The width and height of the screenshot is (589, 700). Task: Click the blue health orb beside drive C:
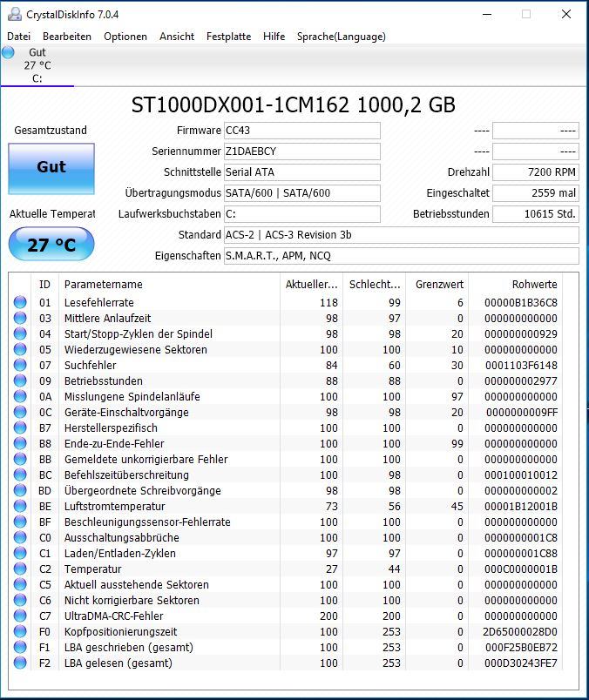[8, 53]
